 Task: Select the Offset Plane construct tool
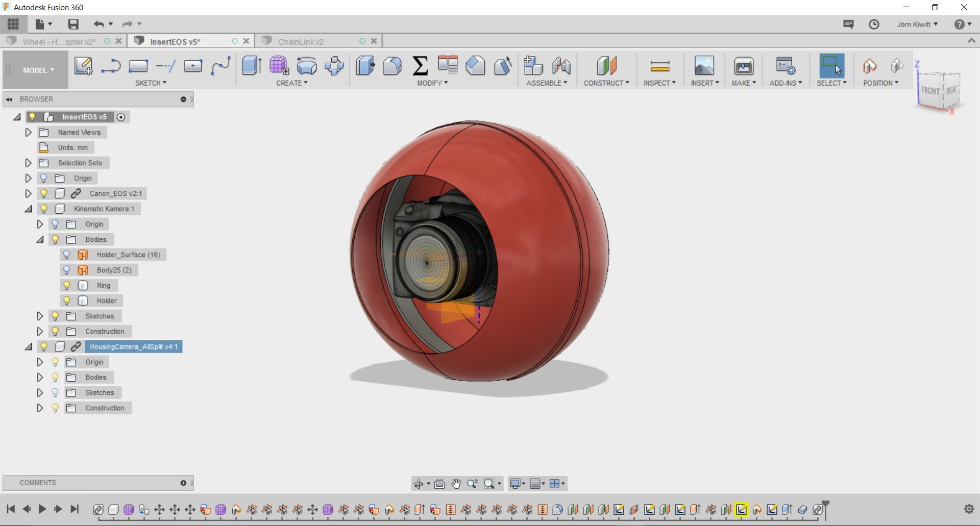pyautogui.click(x=606, y=66)
